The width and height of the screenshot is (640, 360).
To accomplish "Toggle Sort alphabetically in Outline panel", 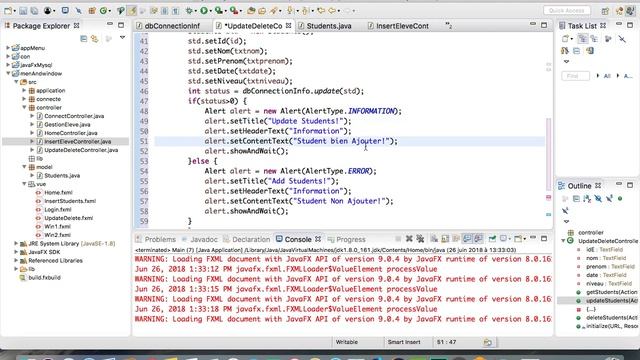I will click(587, 199).
